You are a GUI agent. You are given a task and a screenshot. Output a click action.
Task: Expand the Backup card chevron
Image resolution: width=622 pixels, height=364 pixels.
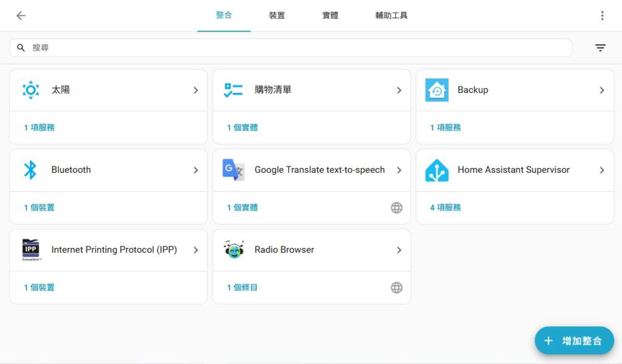pyautogui.click(x=602, y=90)
